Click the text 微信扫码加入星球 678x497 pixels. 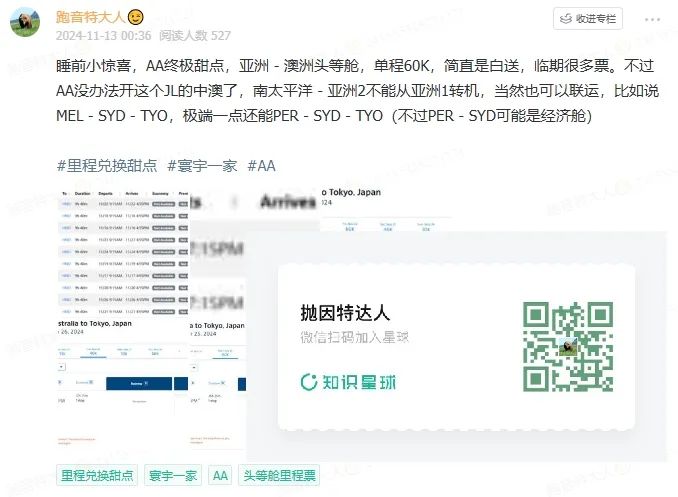[355, 337]
